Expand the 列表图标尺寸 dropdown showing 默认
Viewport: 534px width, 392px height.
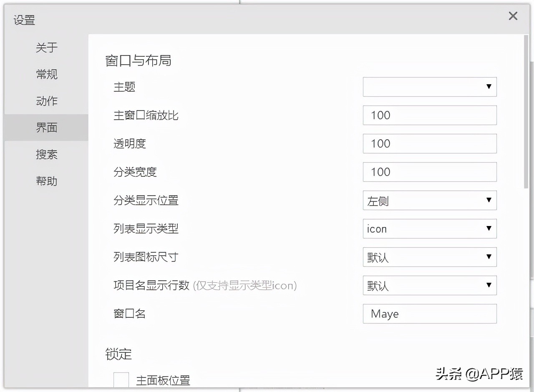coord(430,257)
